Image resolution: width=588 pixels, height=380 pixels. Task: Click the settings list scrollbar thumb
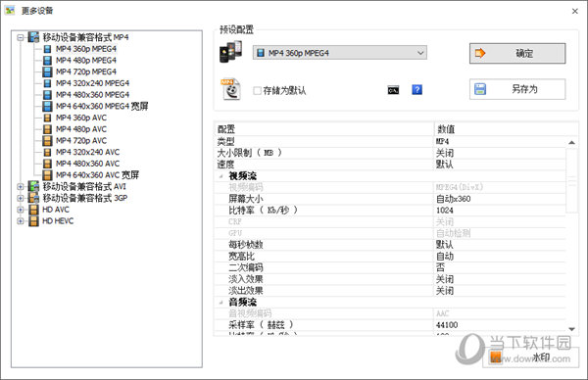click(x=572, y=180)
